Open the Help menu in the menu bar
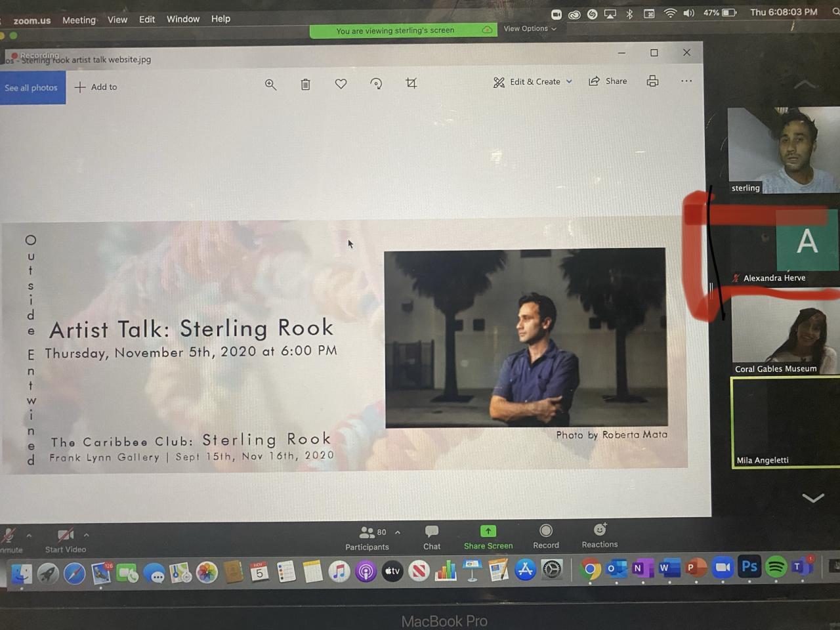 [220, 18]
